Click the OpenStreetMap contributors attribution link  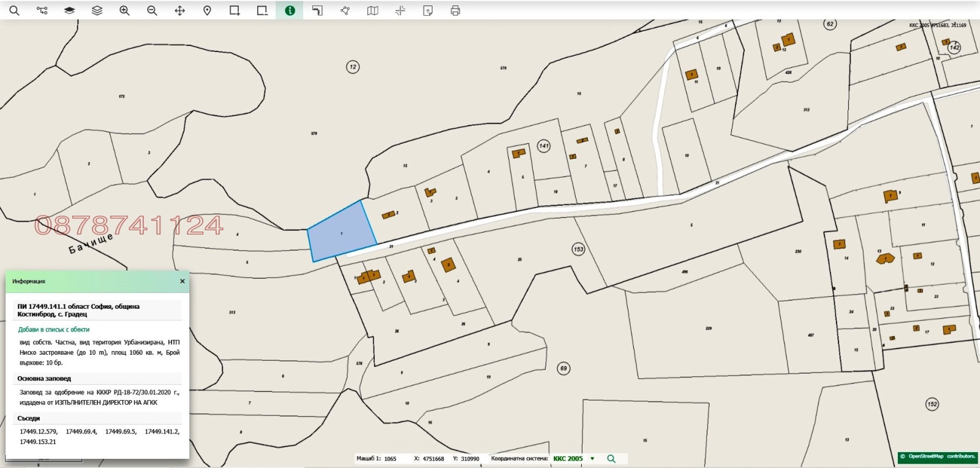pyautogui.click(x=937, y=456)
